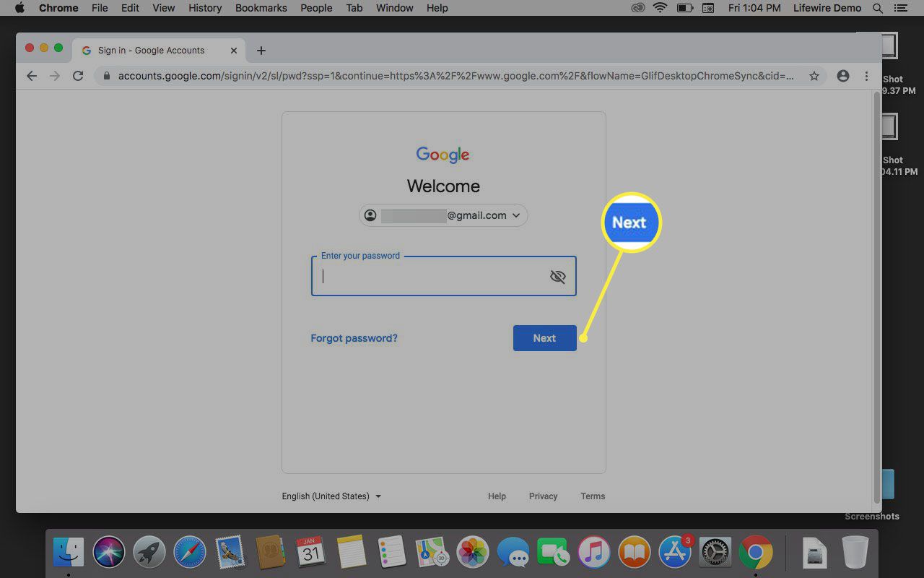Open Maps icon in Dock
This screenshot has height=578, width=924.
coord(433,553)
